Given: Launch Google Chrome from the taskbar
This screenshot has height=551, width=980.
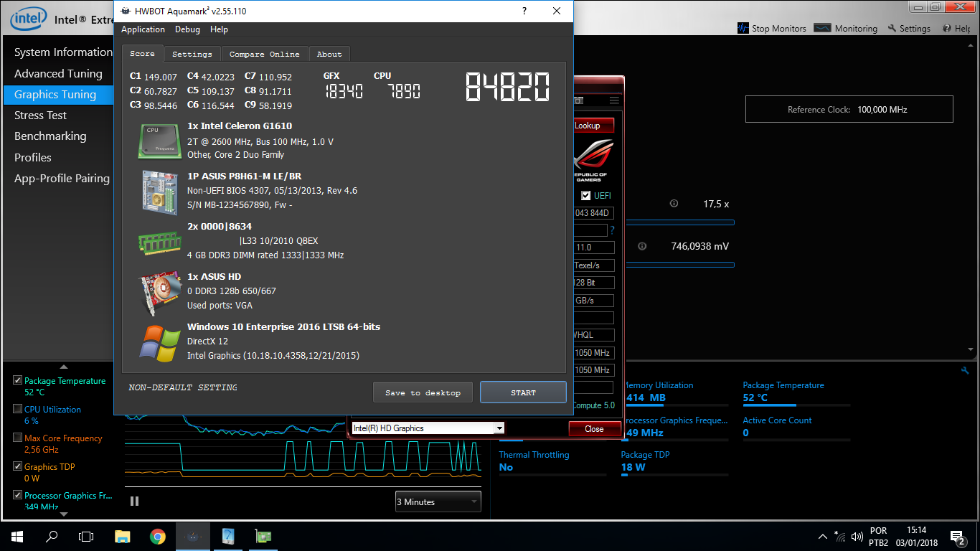Looking at the screenshot, I should [158, 536].
